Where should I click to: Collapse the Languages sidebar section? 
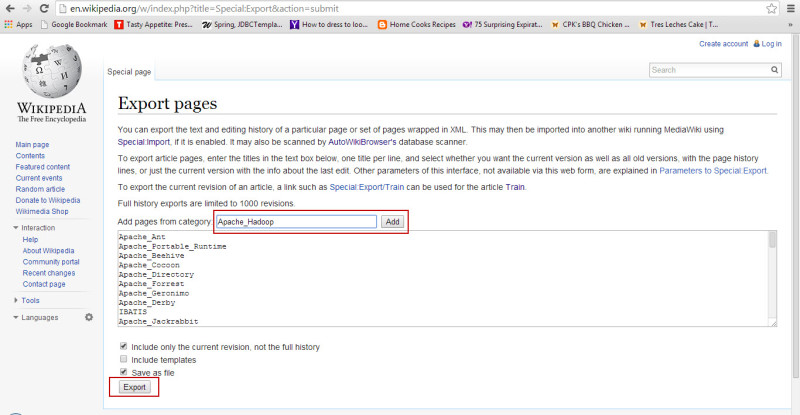pyautogui.click(x=17, y=317)
